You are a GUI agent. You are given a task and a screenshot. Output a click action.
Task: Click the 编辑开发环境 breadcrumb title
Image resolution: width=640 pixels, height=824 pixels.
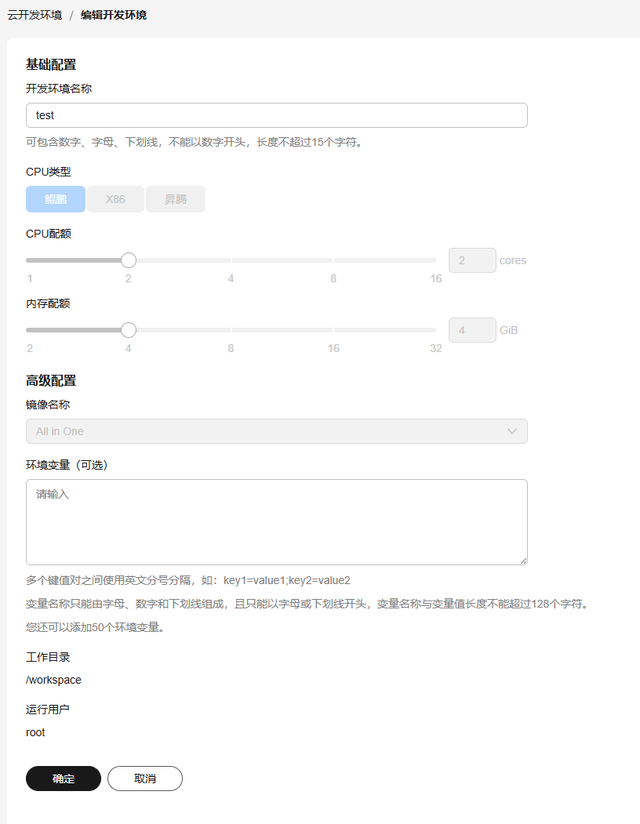coord(113,15)
